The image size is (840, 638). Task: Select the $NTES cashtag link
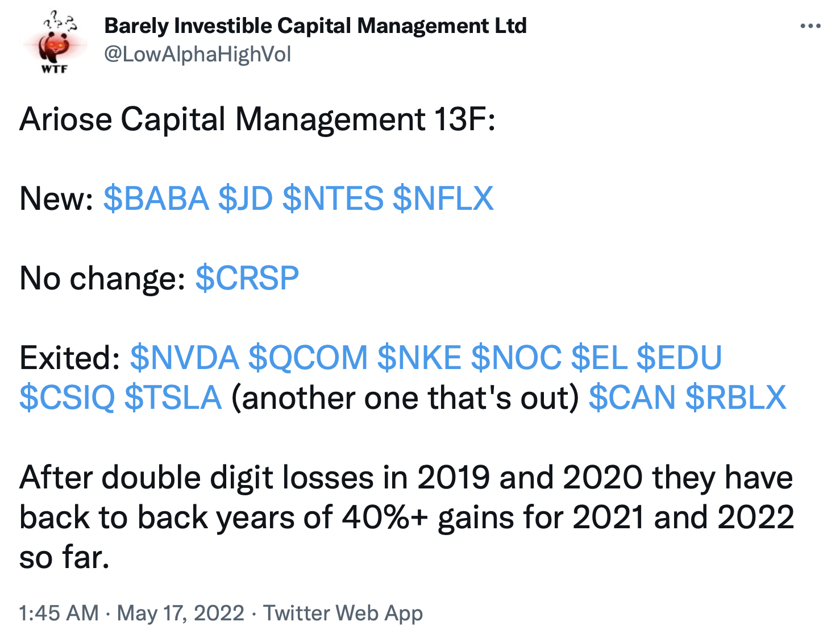point(332,199)
